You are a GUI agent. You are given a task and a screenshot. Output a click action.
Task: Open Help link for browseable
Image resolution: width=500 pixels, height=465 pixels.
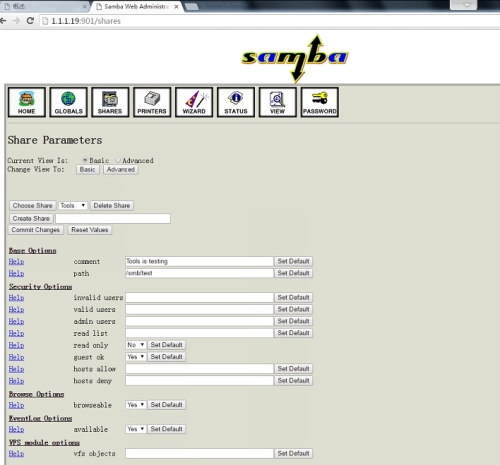pyautogui.click(x=16, y=405)
